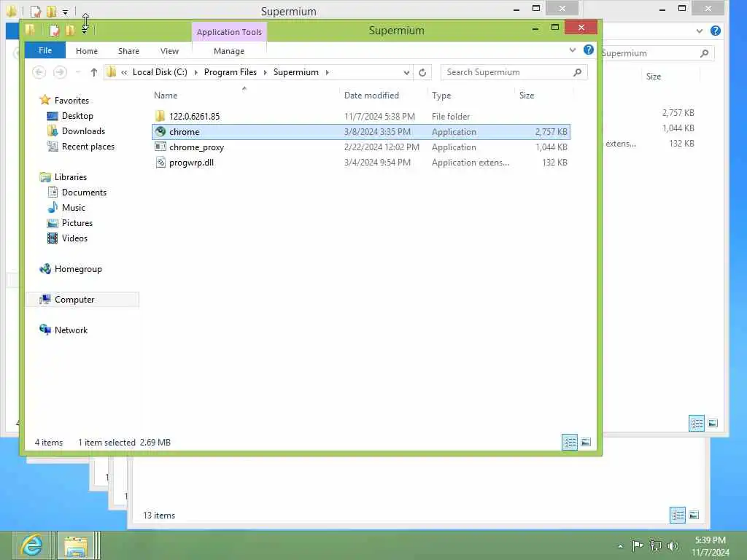Image resolution: width=747 pixels, height=560 pixels.
Task: Expand the ribbon with chevron
Action: click(573, 50)
